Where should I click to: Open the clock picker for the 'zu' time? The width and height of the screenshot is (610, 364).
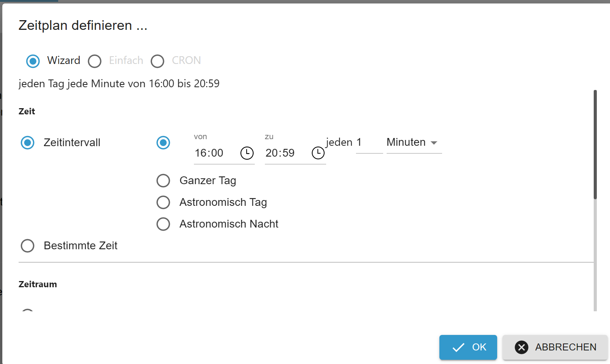[x=318, y=153]
